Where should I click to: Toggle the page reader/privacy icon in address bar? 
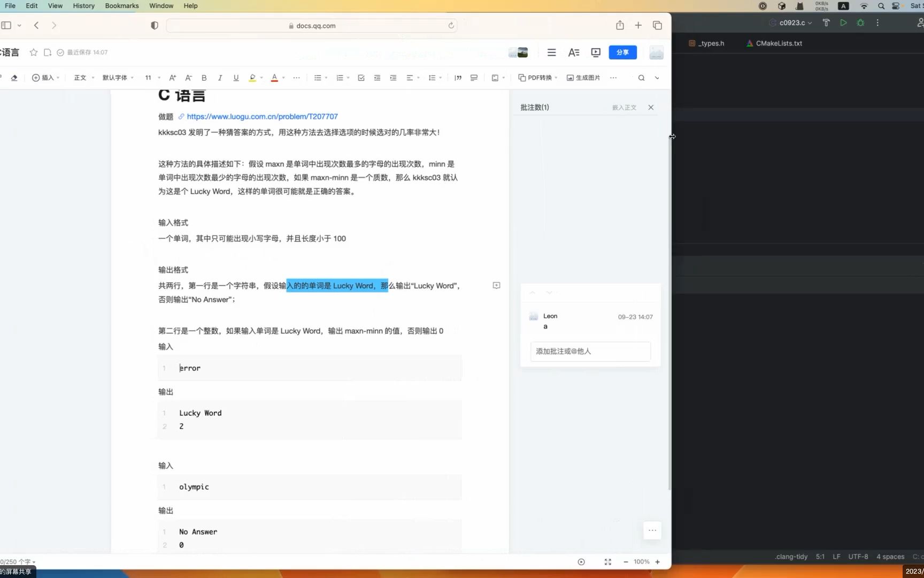(x=155, y=25)
